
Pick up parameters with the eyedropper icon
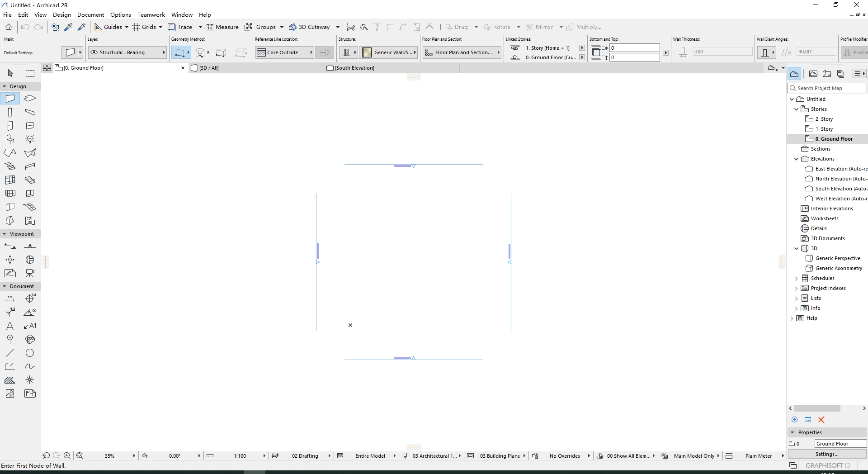68,27
